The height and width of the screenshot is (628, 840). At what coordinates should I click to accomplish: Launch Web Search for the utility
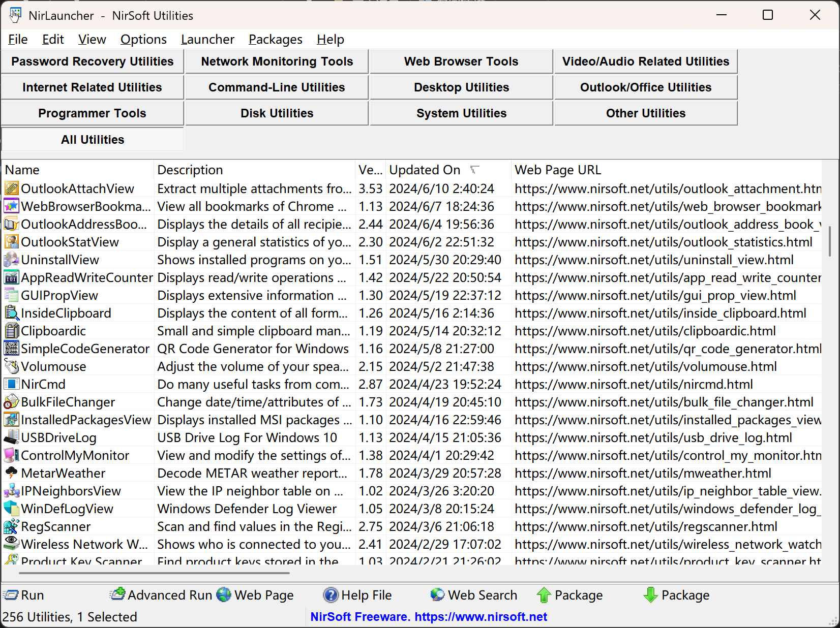(473, 595)
